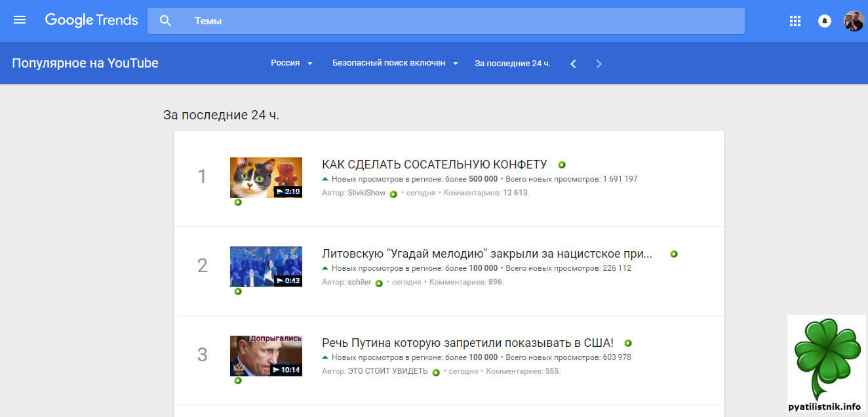Open the cat candy video thumbnail
Viewport: 868px width, 417px height.
point(266,178)
